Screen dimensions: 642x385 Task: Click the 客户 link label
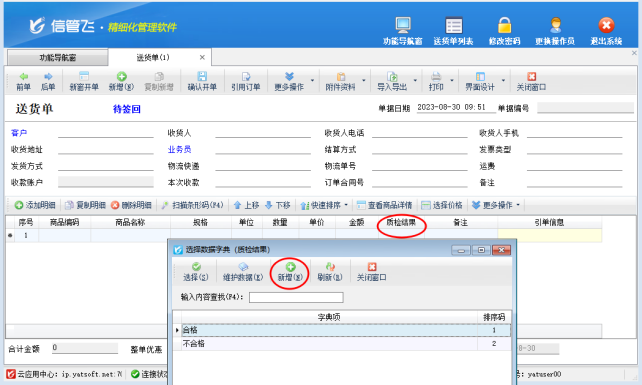tap(19, 133)
